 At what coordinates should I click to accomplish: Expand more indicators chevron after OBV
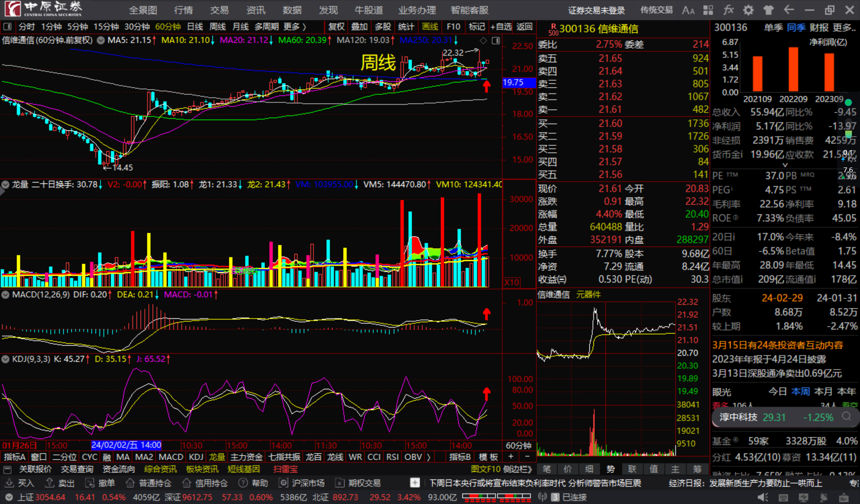[429, 457]
